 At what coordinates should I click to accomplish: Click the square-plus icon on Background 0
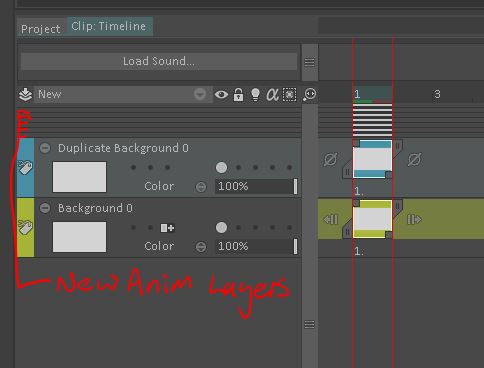167,228
